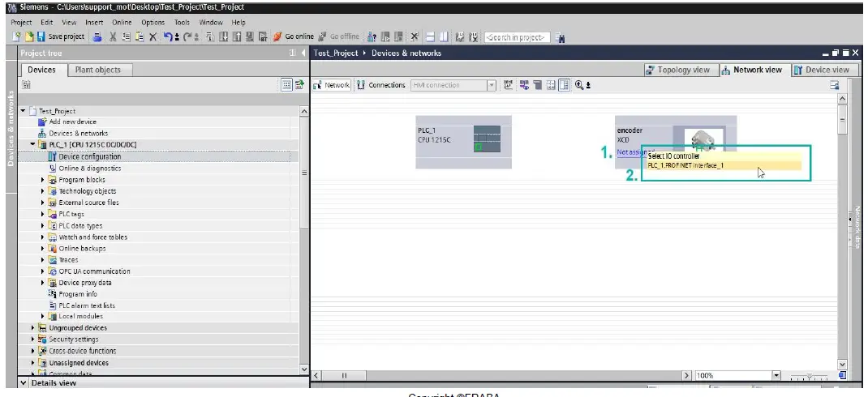Image resolution: width=868 pixels, height=397 pixels.
Task: Select the PLC_1 CPU 1215C device image
Action: tap(488, 139)
